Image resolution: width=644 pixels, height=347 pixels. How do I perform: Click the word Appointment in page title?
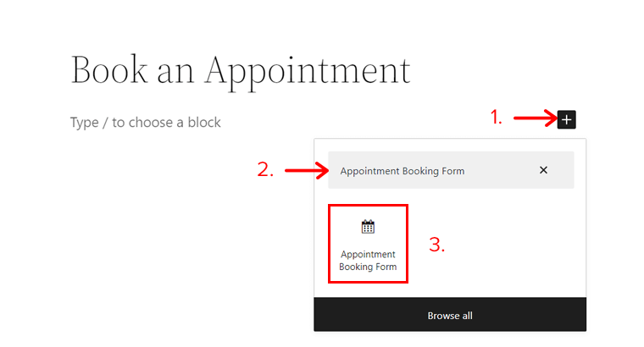point(308,71)
